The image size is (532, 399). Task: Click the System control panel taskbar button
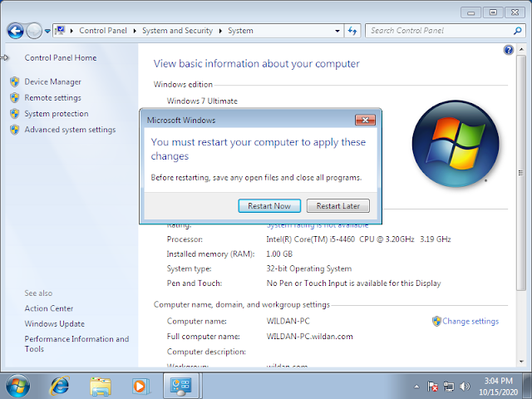(x=181, y=386)
